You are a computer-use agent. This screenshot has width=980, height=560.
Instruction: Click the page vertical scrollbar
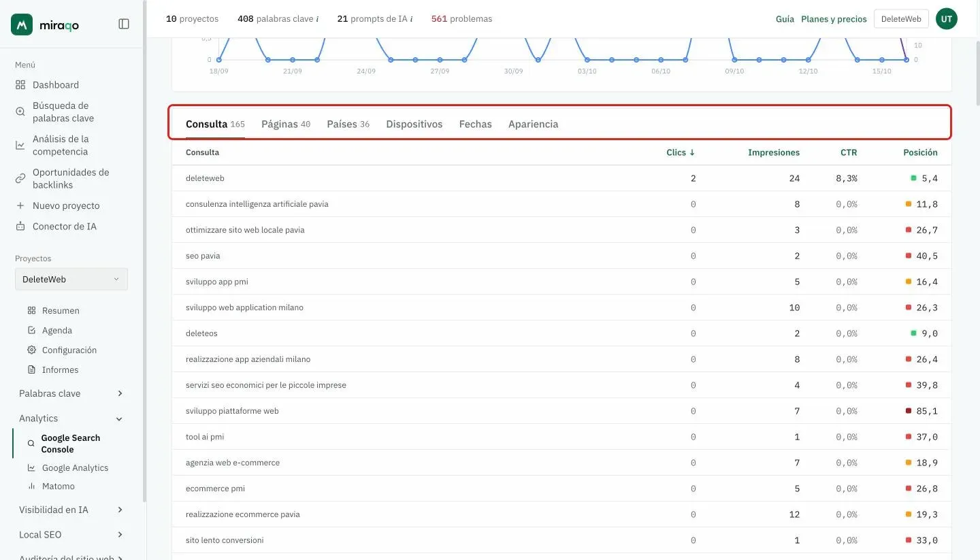click(x=977, y=75)
